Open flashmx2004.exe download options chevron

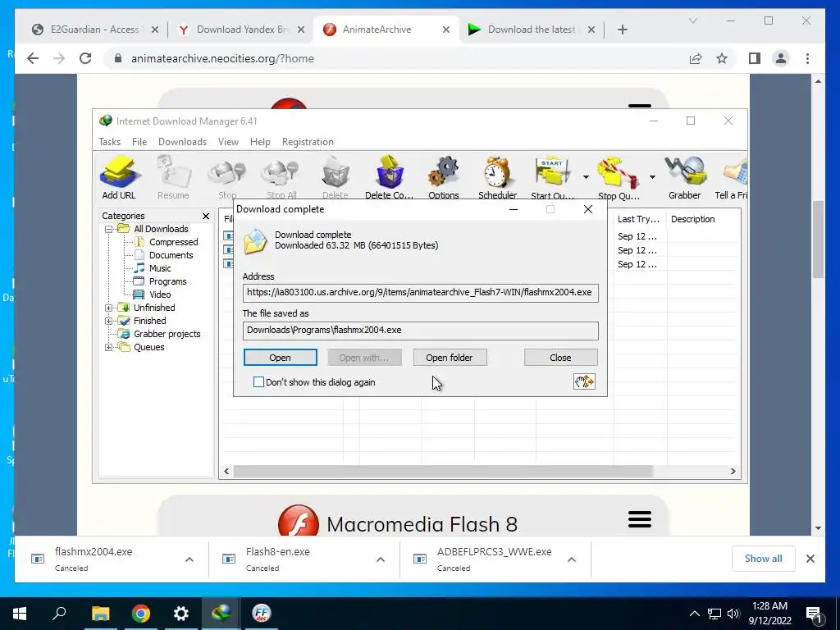point(189,559)
